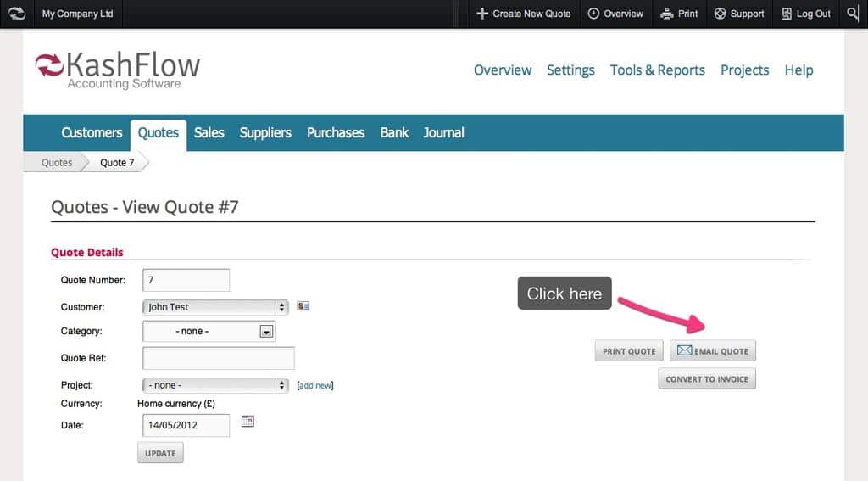Click into the Quote Ref field
This screenshot has height=481, width=868.
[219, 358]
